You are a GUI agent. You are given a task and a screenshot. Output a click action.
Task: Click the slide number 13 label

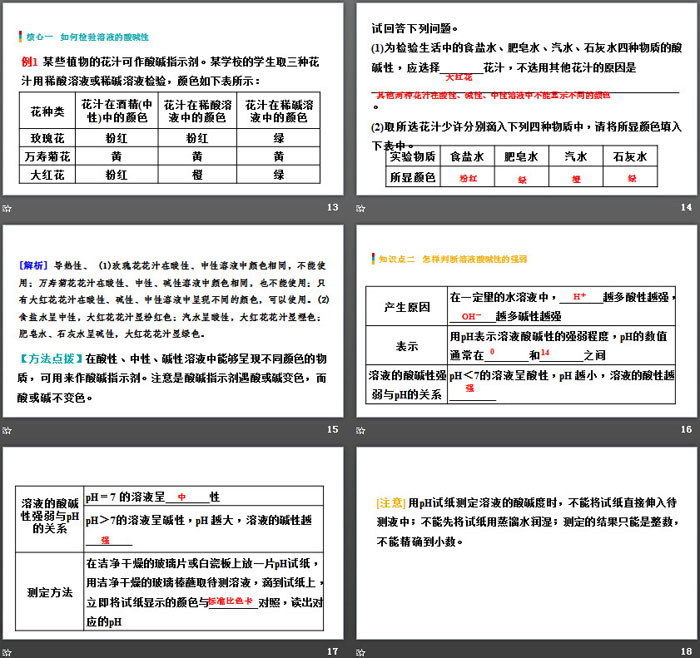pos(333,207)
